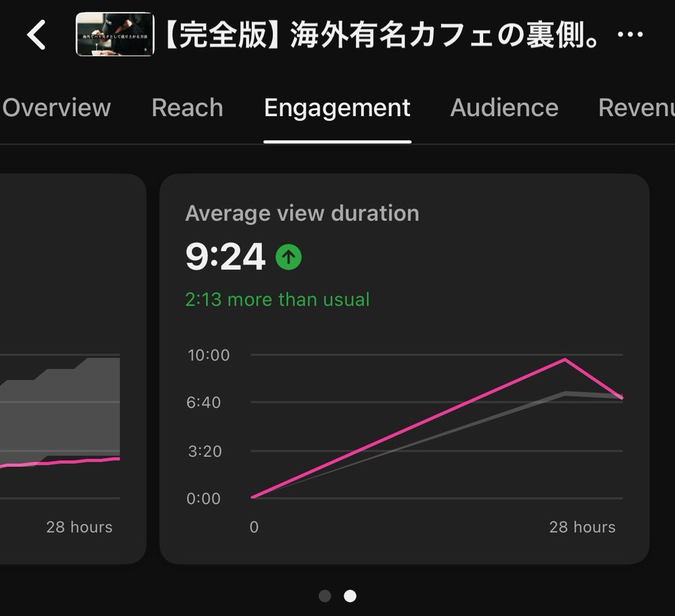Click the 9:24 duration value
This screenshot has width=675, height=616.
click(x=225, y=257)
